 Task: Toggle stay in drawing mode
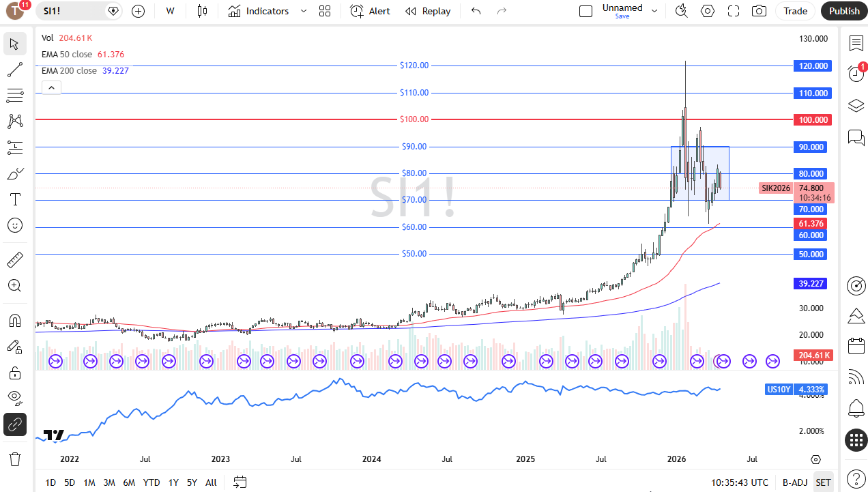pos(14,347)
